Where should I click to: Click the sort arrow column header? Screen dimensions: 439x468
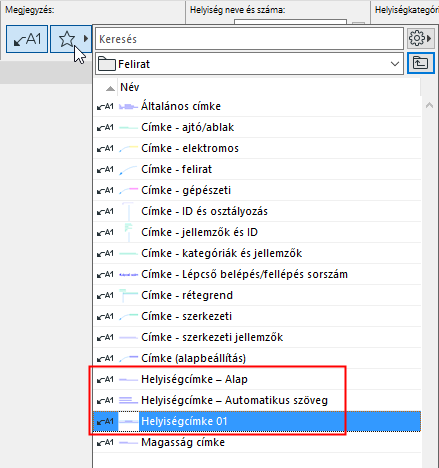110,88
